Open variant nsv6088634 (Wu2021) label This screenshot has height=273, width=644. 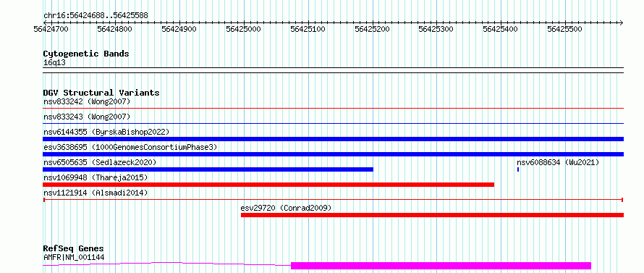click(558, 162)
